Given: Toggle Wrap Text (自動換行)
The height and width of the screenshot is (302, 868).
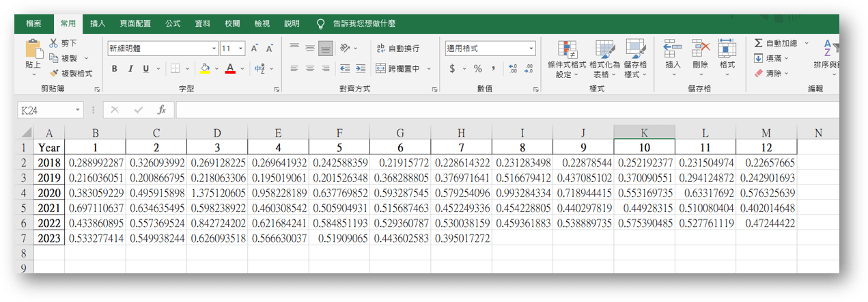Looking at the screenshot, I should 397,49.
